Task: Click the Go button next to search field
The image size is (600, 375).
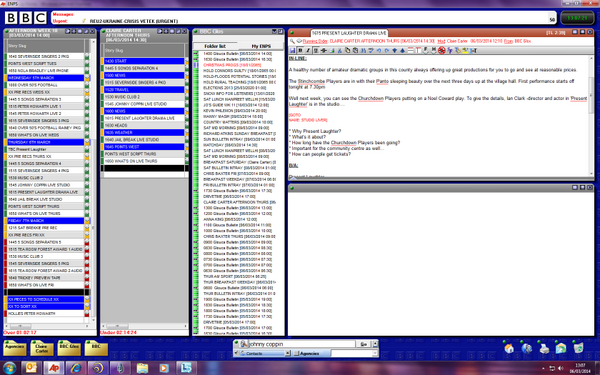Action: [x=364, y=344]
